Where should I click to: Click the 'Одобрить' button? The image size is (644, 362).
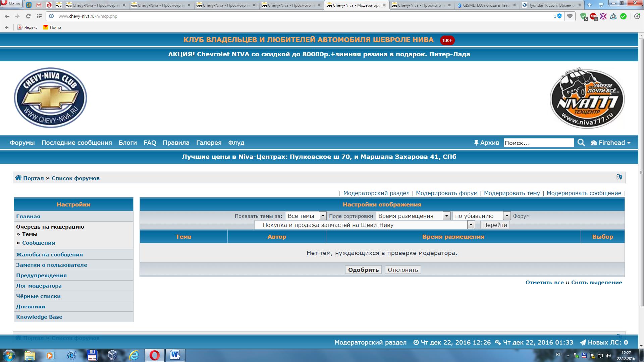pos(363,270)
